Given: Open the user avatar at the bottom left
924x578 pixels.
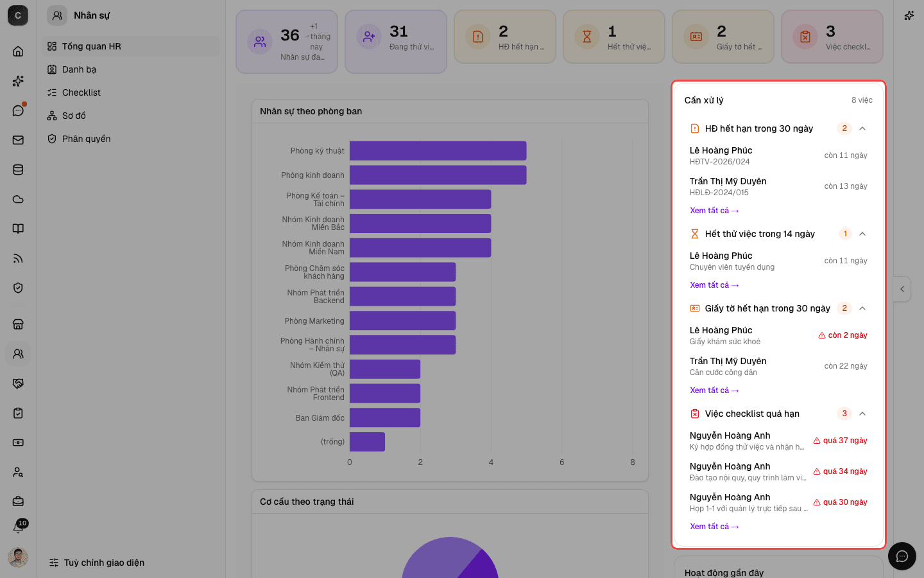Looking at the screenshot, I should click(x=18, y=557).
